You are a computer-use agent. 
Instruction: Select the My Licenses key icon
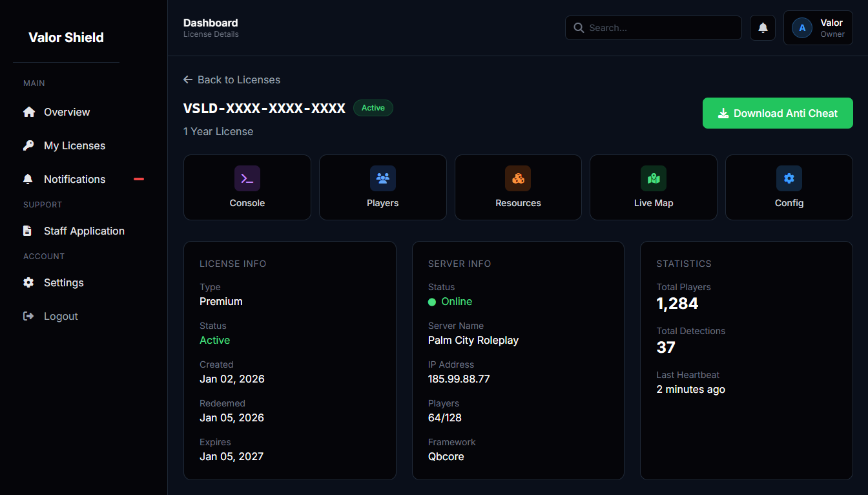[29, 145]
